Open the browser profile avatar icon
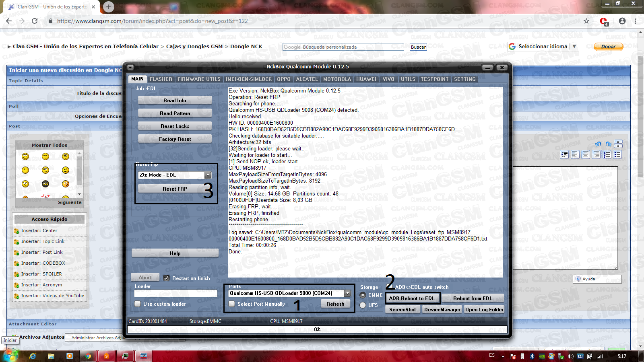The width and height of the screenshot is (644, 362). click(622, 21)
